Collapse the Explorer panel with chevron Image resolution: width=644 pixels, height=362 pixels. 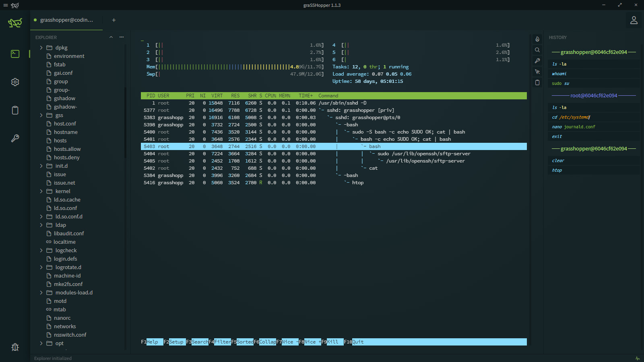tap(111, 37)
